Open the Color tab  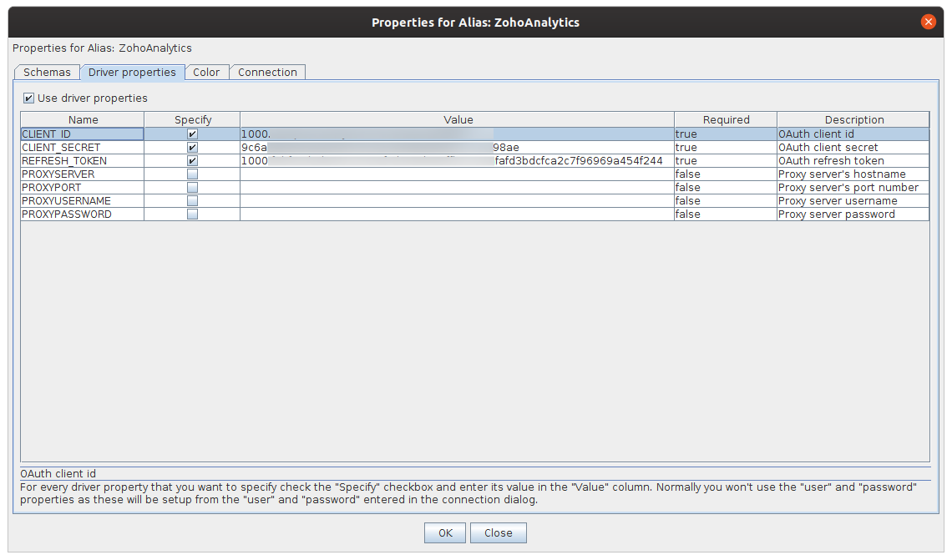(x=206, y=73)
